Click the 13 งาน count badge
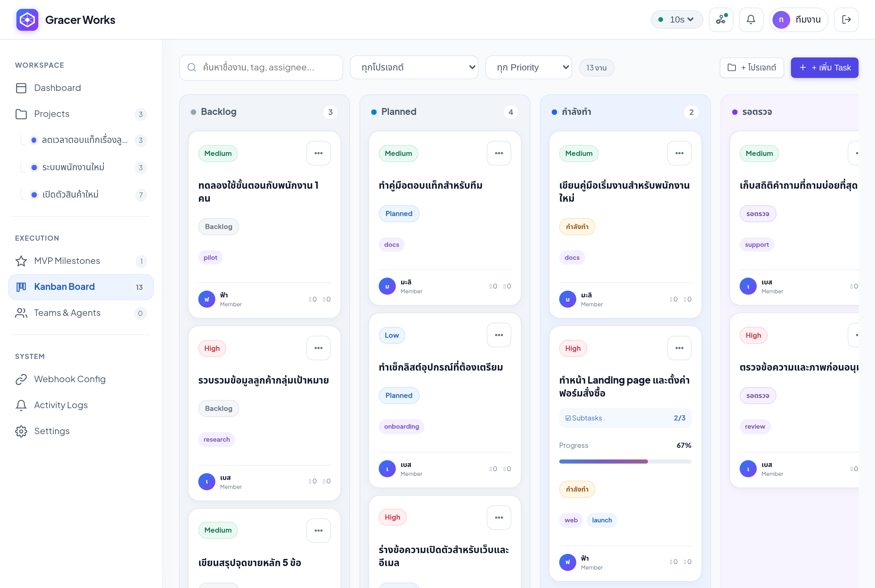This screenshot has height=588, width=875. click(x=596, y=67)
